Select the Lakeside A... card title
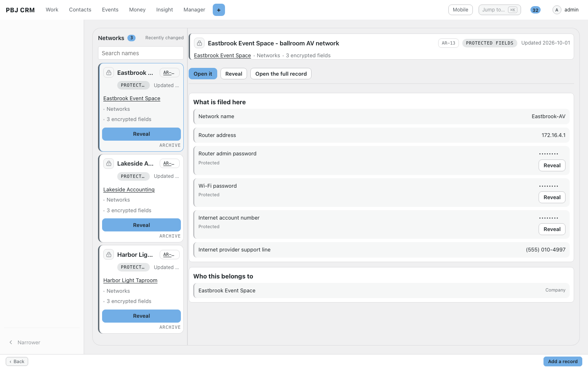This screenshot has height=368, width=588. pos(136,164)
